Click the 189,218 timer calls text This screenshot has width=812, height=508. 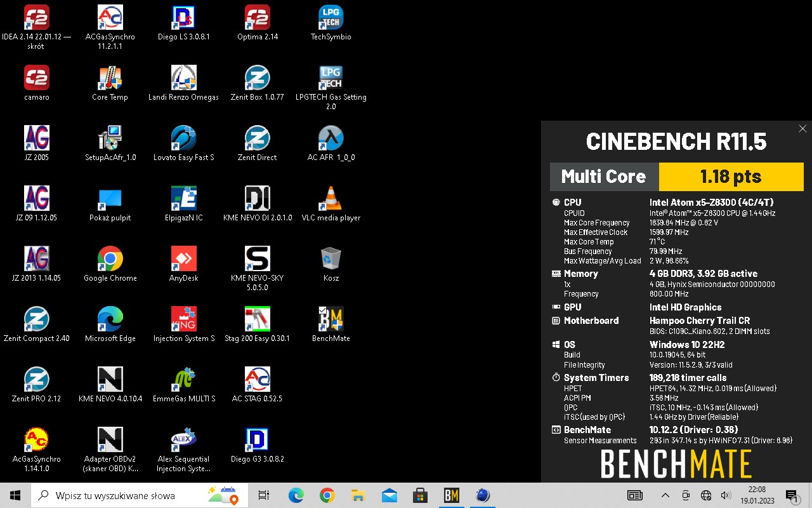[688, 378]
